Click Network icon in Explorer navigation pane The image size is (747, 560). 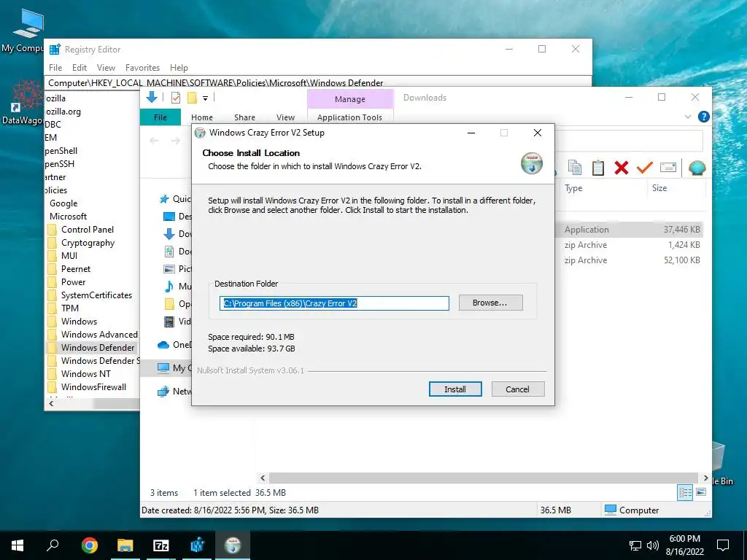pos(163,392)
